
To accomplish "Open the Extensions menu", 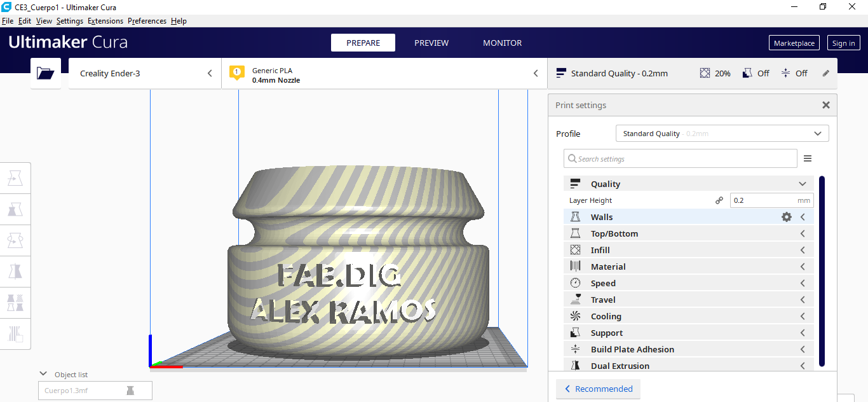I will [x=105, y=21].
